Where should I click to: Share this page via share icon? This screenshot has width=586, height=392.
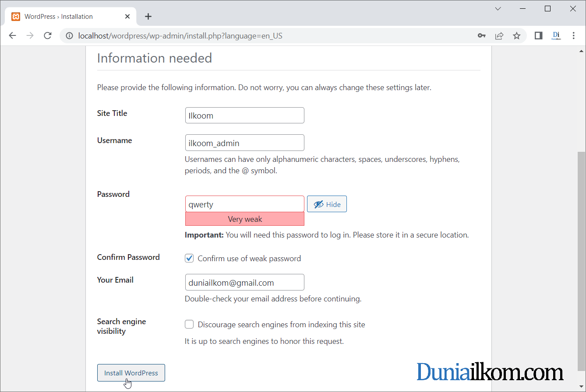(499, 36)
